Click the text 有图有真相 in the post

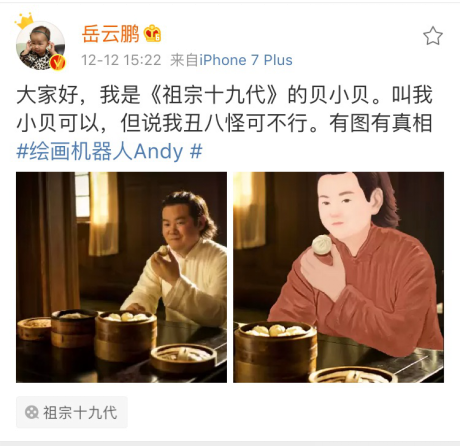[381, 123]
